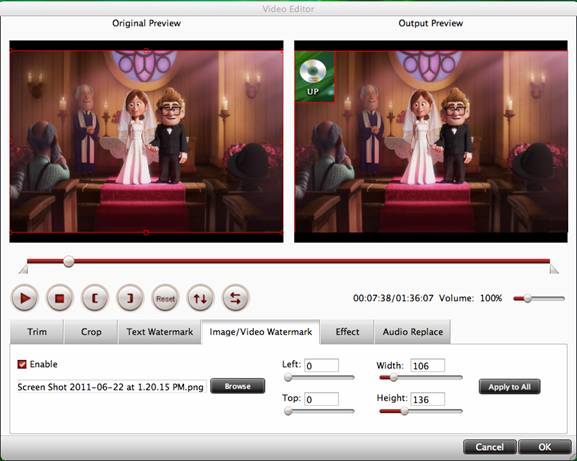
Task: Open the Crop tab
Action: pos(91,332)
